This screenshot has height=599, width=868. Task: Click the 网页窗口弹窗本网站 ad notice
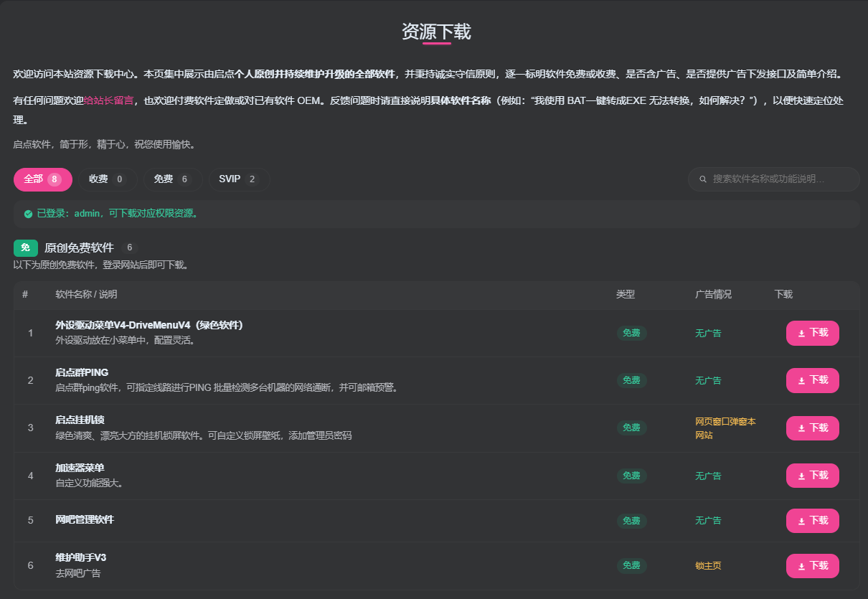click(725, 428)
